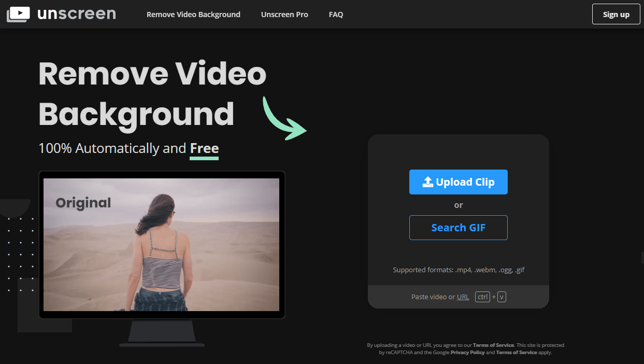Viewport: 644px width, 364px height.
Task: Click the 'v' key hint
Action: 502,297
